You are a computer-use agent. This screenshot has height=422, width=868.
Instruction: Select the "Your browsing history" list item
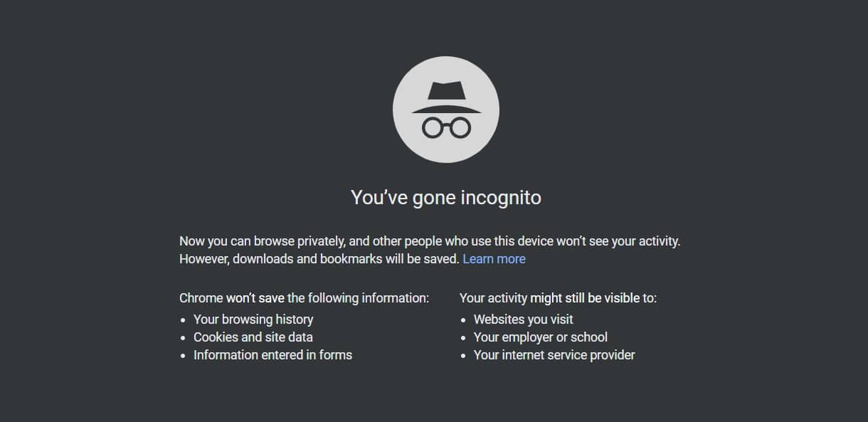(x=253, y=320)
